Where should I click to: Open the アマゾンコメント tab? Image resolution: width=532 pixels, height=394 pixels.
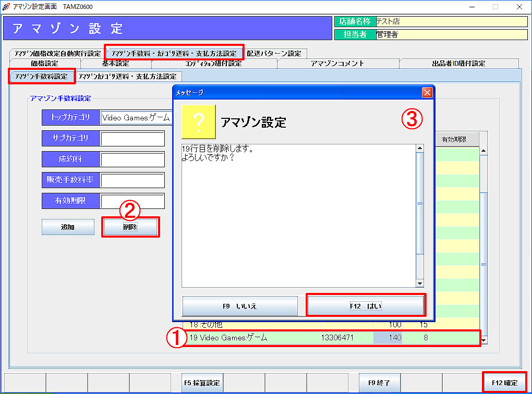[337, 64]
